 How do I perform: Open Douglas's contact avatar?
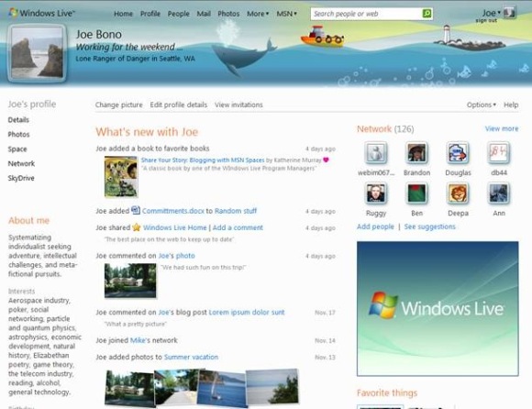click(458, 153)
